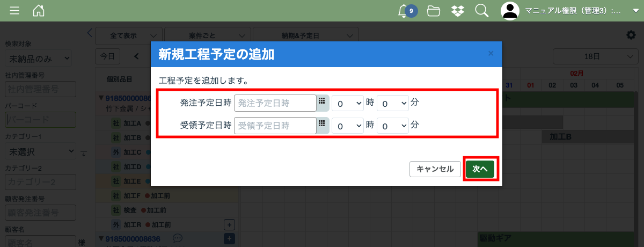Open the hamburger menu icon

point(14,11)
